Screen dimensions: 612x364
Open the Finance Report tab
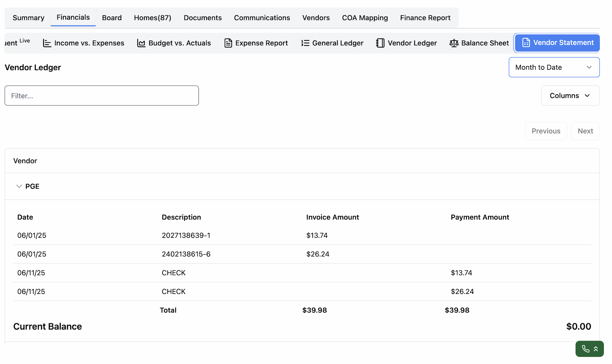click(x=425, y=18)
